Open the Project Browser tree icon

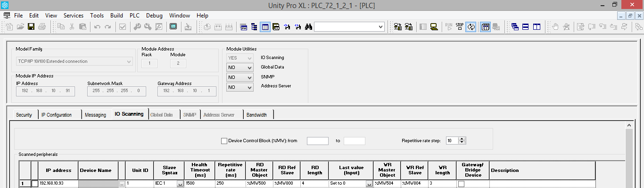pyautogui.click(x=255, y=27)
